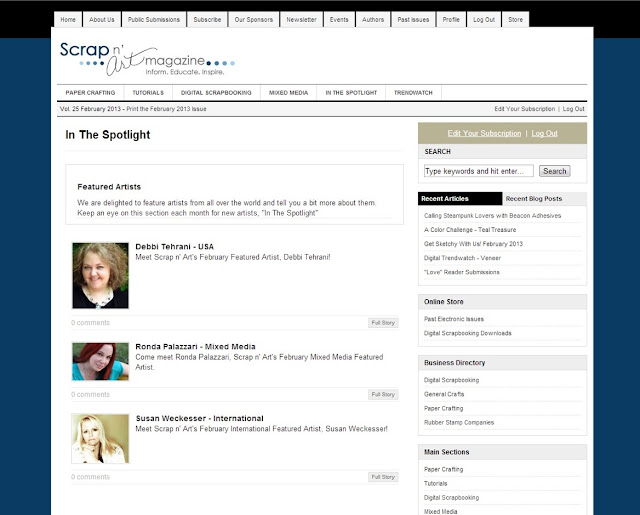Open Ronda Palazzari - Mixed Media headline
The height and width of the screenshot is (515, 640).
click(195, 346)
